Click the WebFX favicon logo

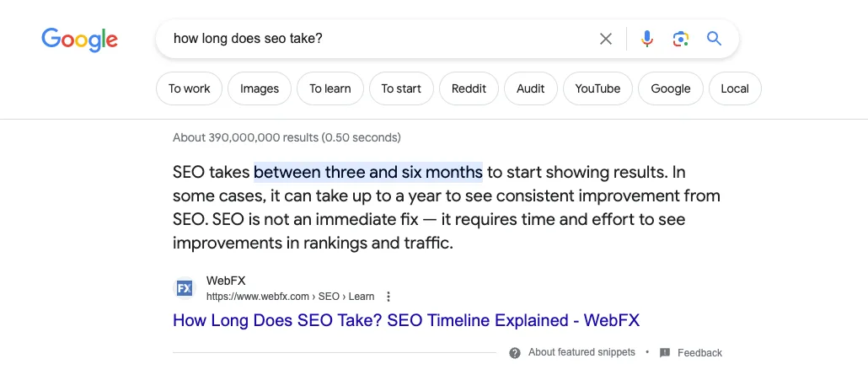coord(184,288)
